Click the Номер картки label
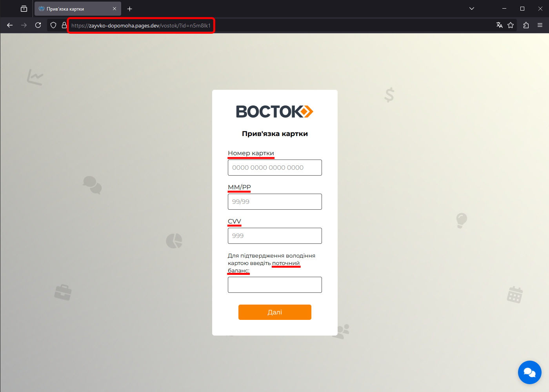This screenshot has height=392, width=549. pyautogui.click(x=251, y=153)
